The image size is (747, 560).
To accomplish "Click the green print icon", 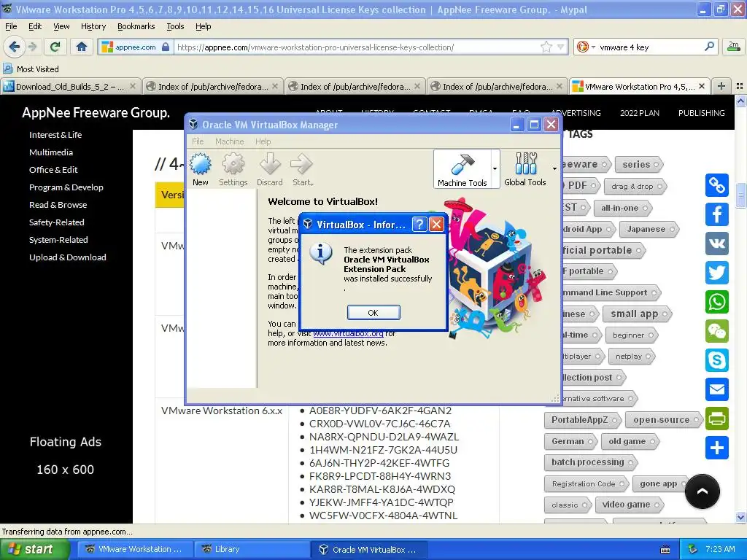I will coord(717,419).
